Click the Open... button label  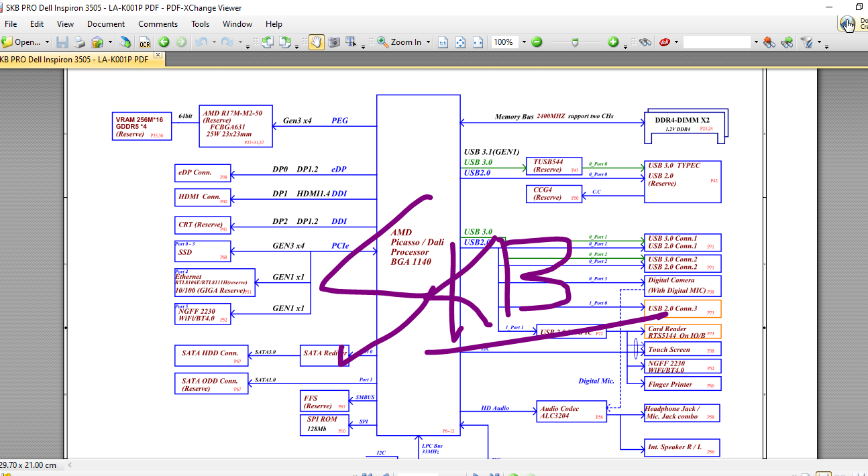(x=28, y=42)
